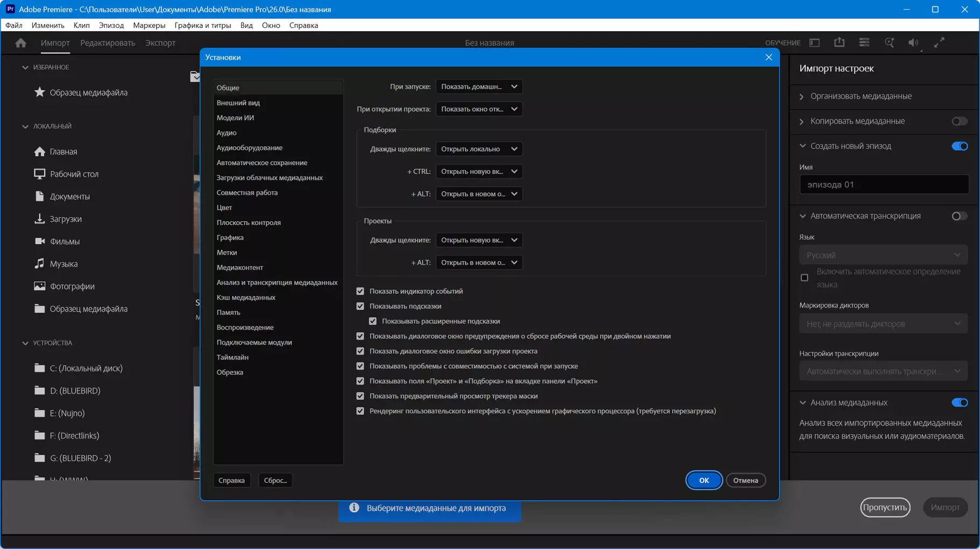Open the Файл menu
This screenshot has height=549, width=980.
14,25
